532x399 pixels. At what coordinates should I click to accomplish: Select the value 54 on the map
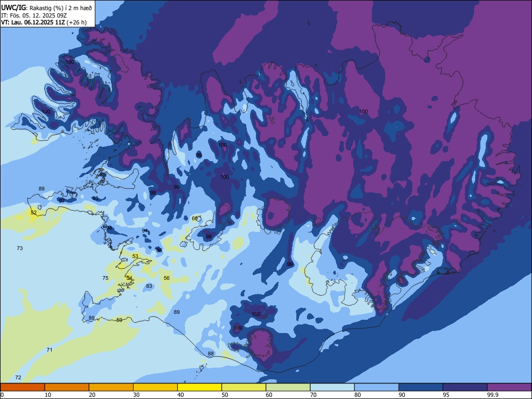point(129,278)
